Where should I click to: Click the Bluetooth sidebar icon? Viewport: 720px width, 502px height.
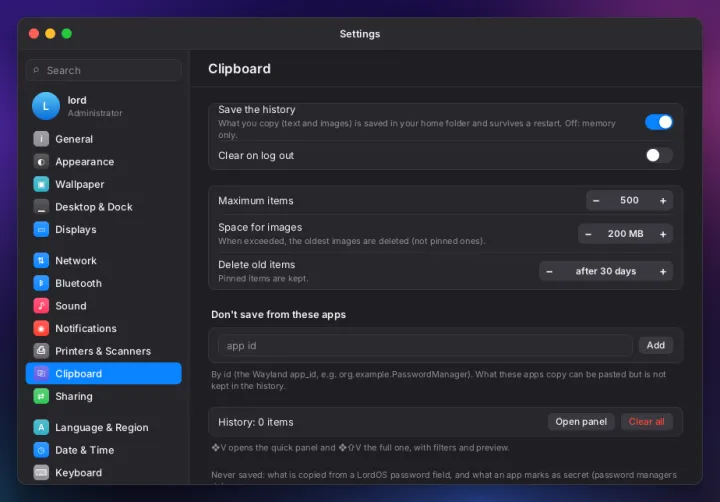click(x=41, y=283)
